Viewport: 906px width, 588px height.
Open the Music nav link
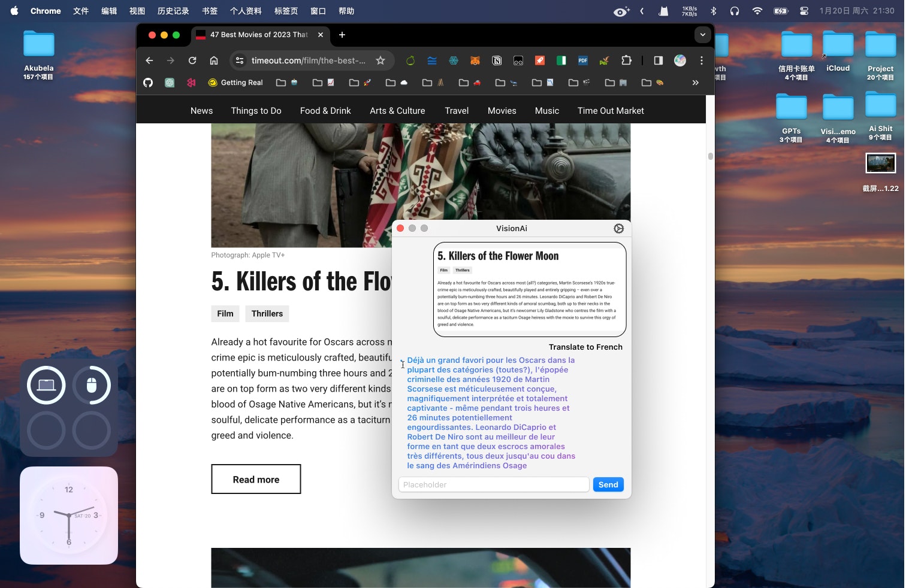click(547, 111)
